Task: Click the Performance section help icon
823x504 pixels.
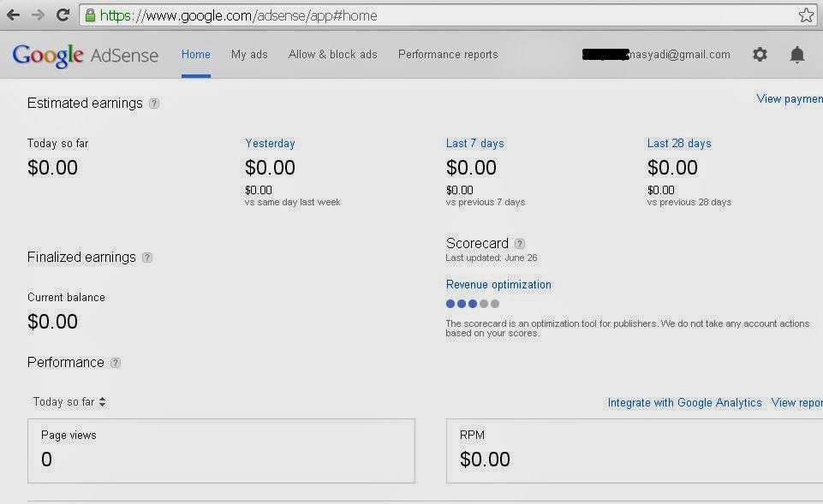Action: click(x=116, y=363)
